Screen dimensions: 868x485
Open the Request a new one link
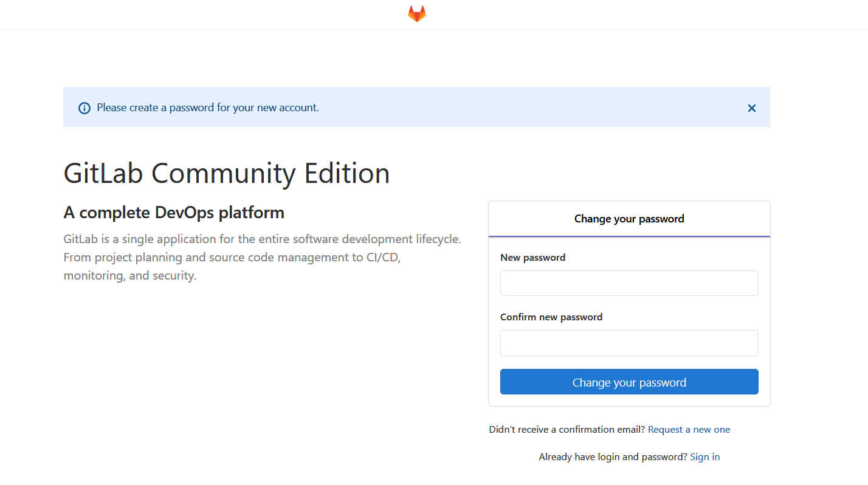coord(689,430)
